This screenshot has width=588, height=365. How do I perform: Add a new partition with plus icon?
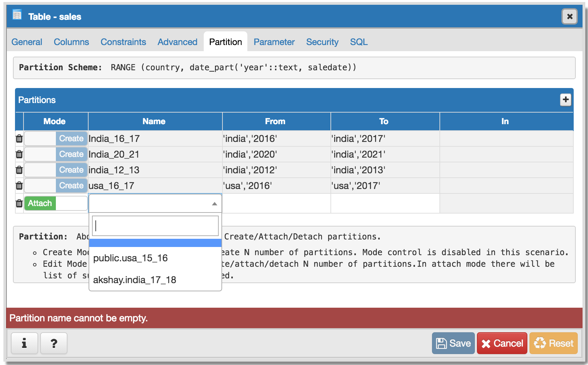[566, 100]
